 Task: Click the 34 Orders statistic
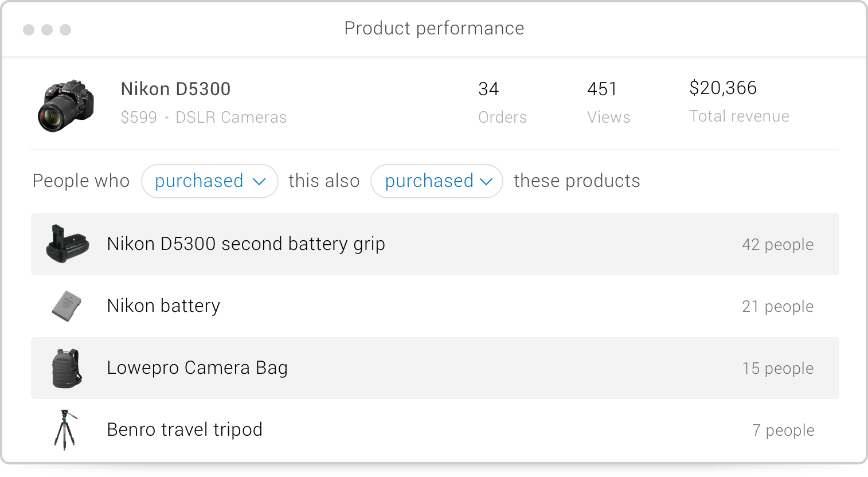click(x=502, y=103)
